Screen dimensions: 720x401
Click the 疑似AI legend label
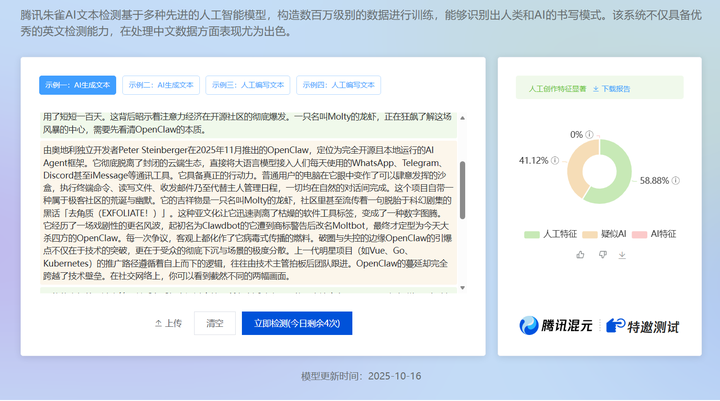[x=614, y=234]
